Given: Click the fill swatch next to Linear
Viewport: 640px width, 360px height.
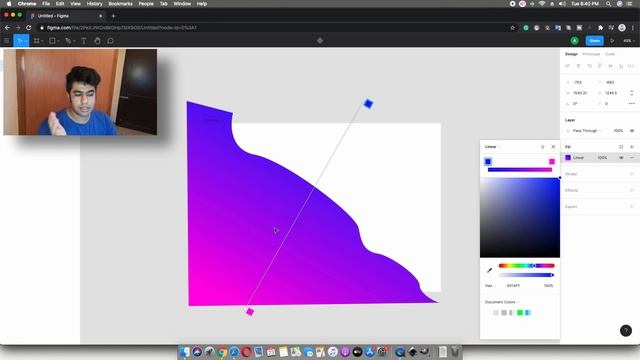Looking at the screenshot, I should 568,158.
